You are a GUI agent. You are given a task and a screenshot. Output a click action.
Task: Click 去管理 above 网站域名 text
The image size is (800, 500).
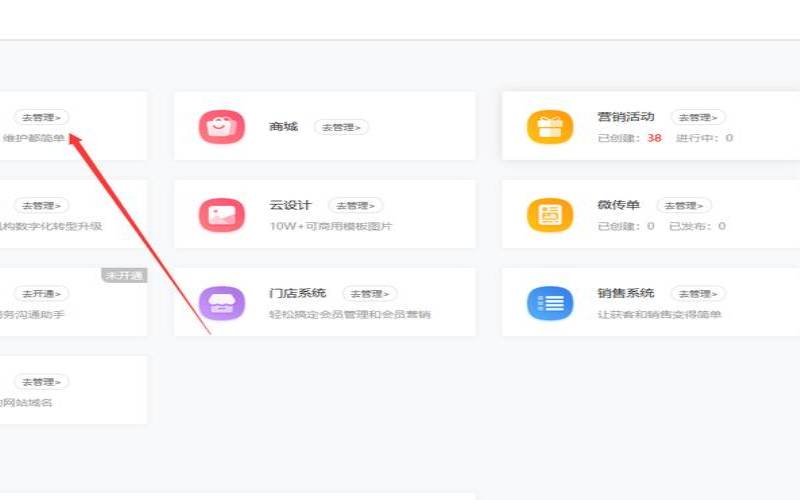pos(41,382)
